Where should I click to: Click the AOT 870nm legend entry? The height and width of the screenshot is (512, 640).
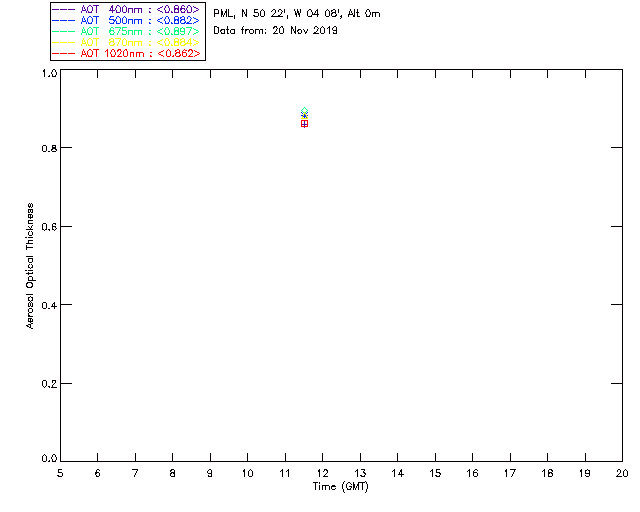coord(126,42)
